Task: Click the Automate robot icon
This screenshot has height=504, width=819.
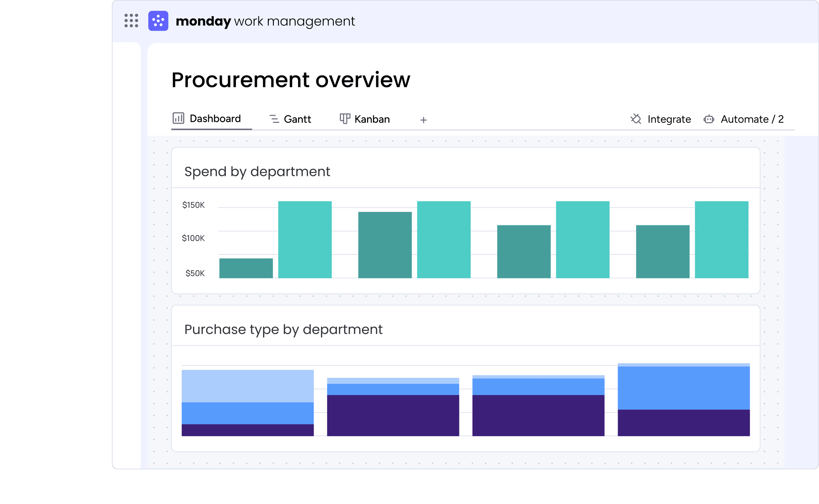Action: 709,119
